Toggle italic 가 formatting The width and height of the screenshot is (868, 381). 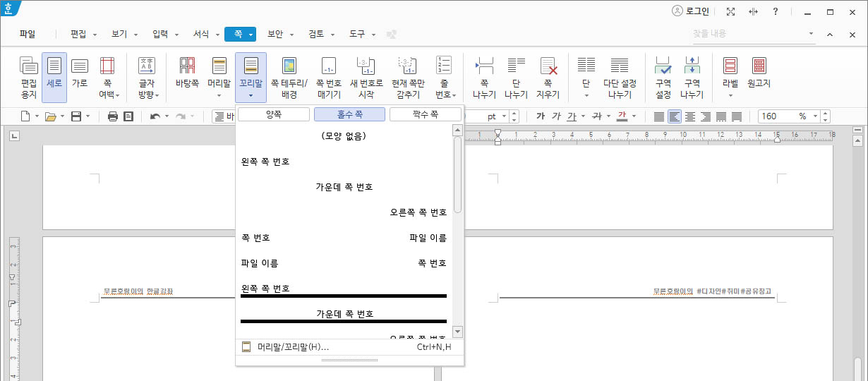tap(556, 116)
